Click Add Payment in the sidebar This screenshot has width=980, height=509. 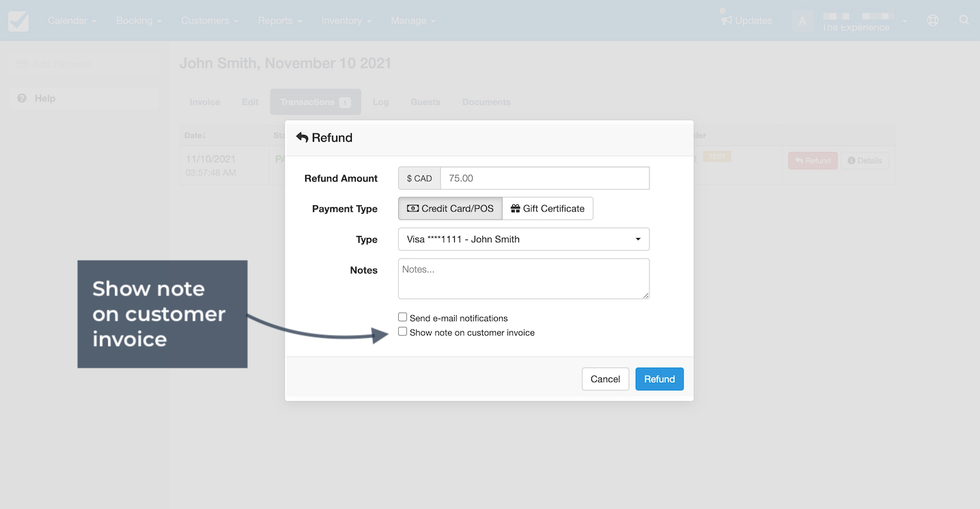(x=83, y=64)
